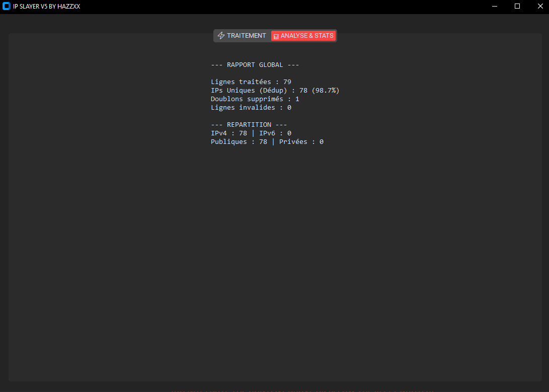Close the IP Slayer window
549x392 pixels.
(540, 7)
